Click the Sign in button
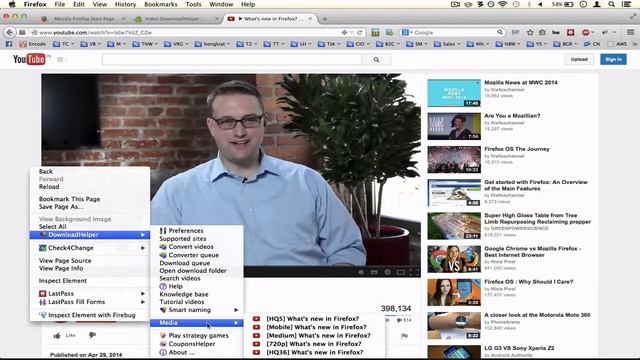 click(613, 59)
